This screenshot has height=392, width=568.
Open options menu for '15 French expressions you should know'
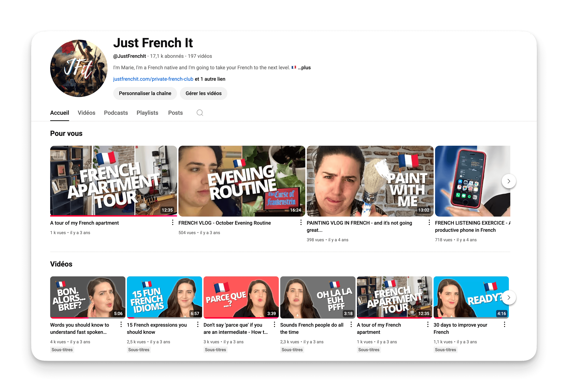tap(198, 324)
